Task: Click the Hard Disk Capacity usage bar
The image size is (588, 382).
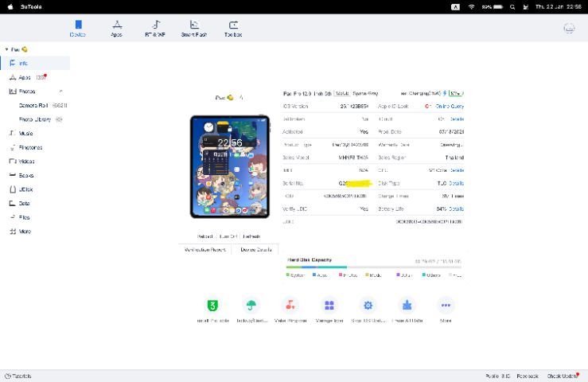Action: [x=374, y=267]
